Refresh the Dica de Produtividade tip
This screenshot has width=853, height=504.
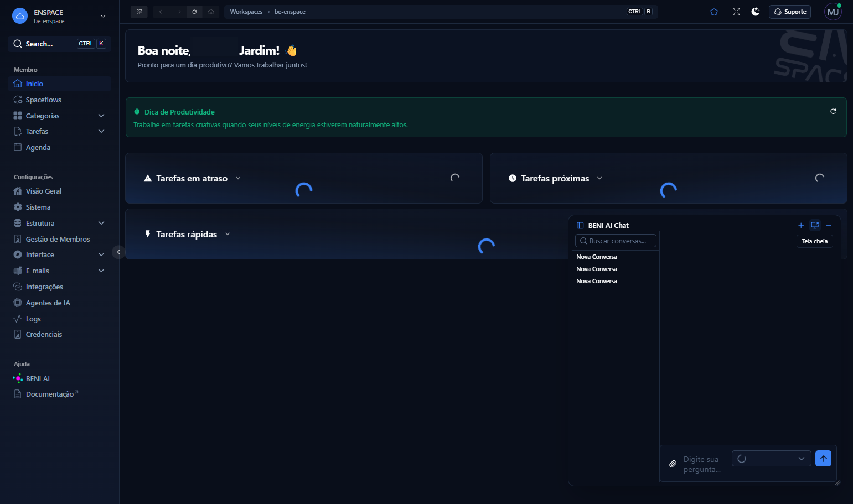[833, 111]
